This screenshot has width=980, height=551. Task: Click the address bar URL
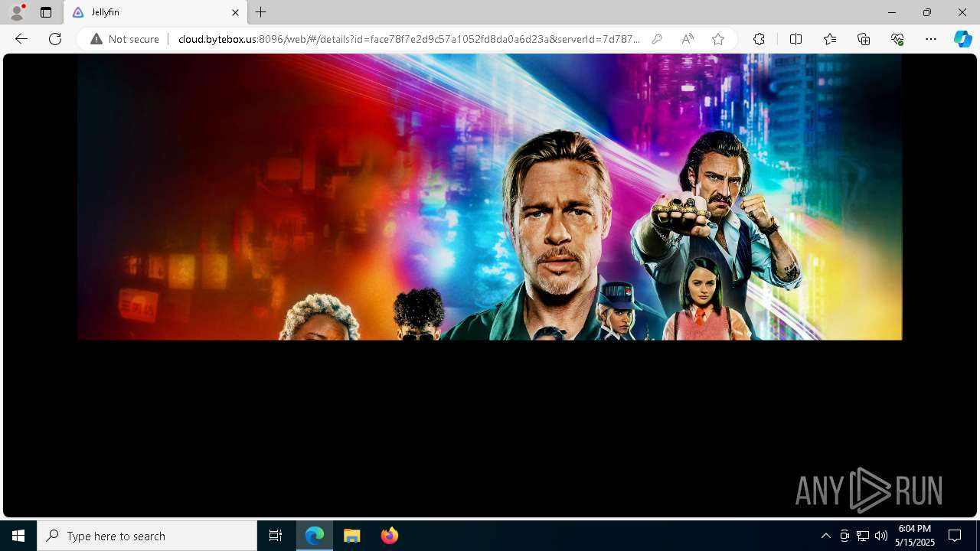[x=409, y=39]
